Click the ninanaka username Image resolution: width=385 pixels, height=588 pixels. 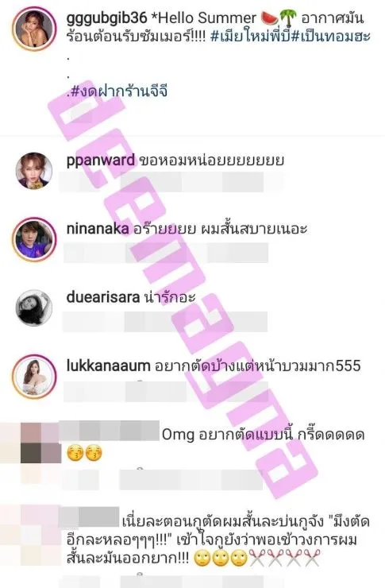click(x=98, y=228)
